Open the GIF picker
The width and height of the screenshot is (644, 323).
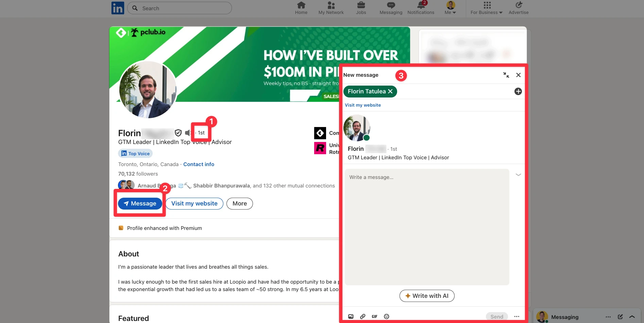point(374,317)
